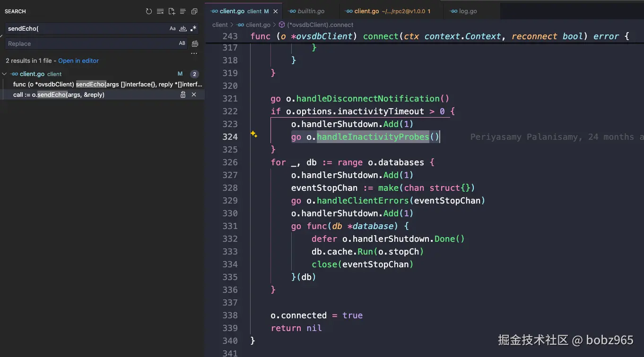Image resolution: width=644 pixels, height=357 pixels.
Task: Clear search results icon
Action: coord(160,11)
